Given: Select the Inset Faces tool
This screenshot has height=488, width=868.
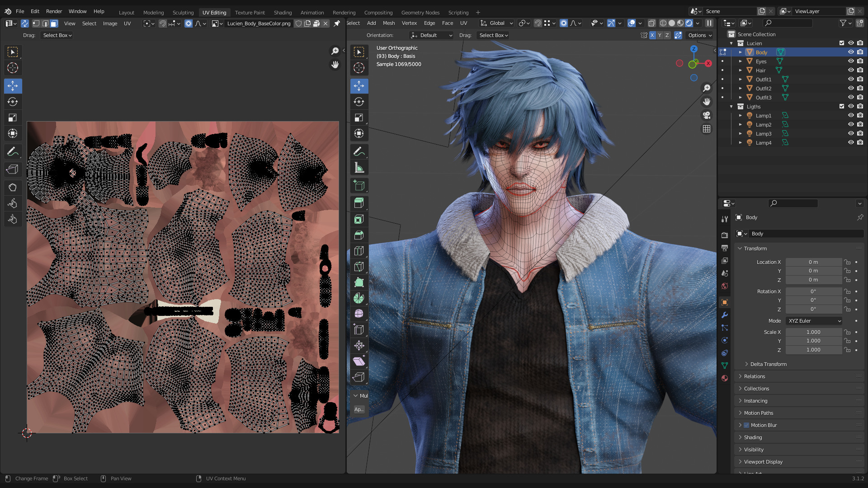Looking at the screenshot, I should point(359,219).
